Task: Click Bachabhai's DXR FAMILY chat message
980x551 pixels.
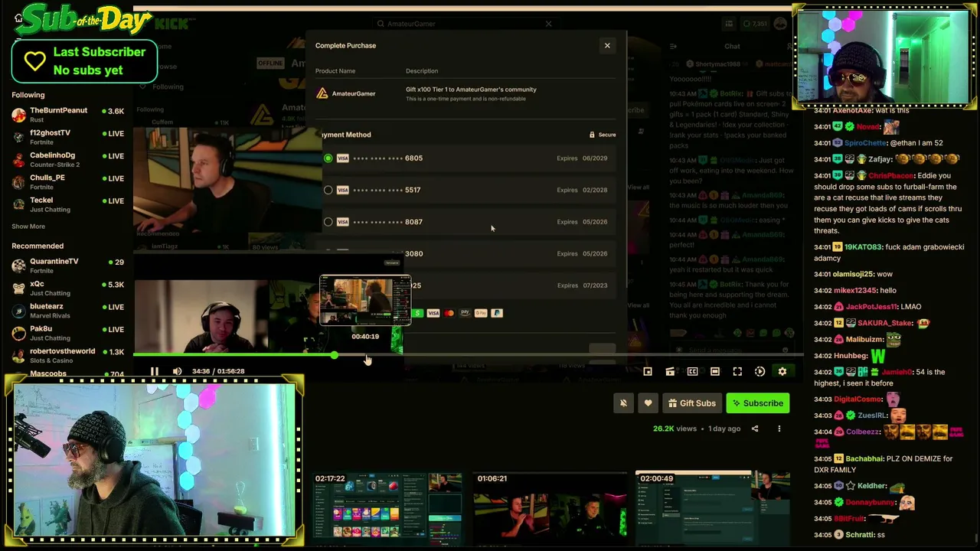Action: click(884, 464)
